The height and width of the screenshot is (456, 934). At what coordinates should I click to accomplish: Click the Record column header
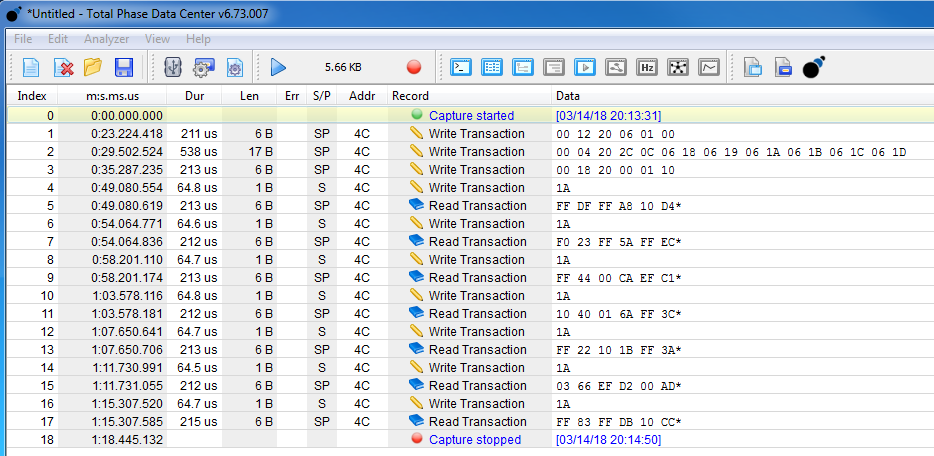click(x=469, y=96)
